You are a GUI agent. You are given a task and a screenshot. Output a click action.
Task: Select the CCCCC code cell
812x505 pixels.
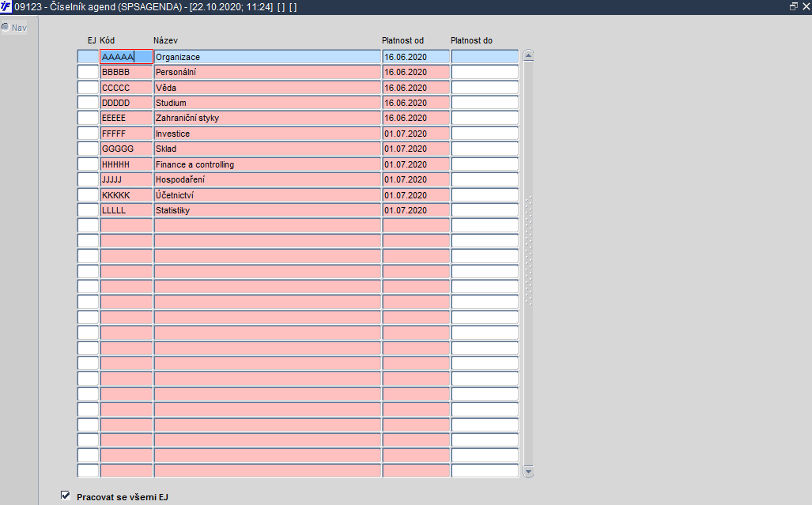tap(127, 88)
